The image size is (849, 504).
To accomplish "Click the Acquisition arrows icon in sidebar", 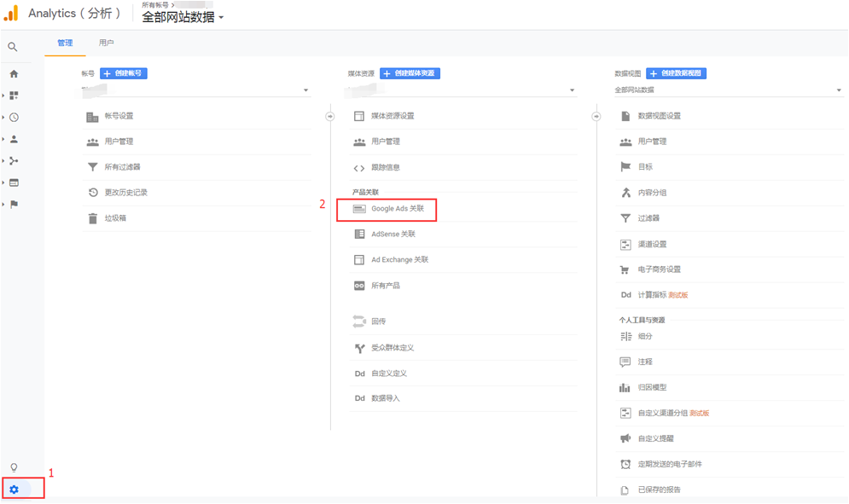I will pos(14,160).
